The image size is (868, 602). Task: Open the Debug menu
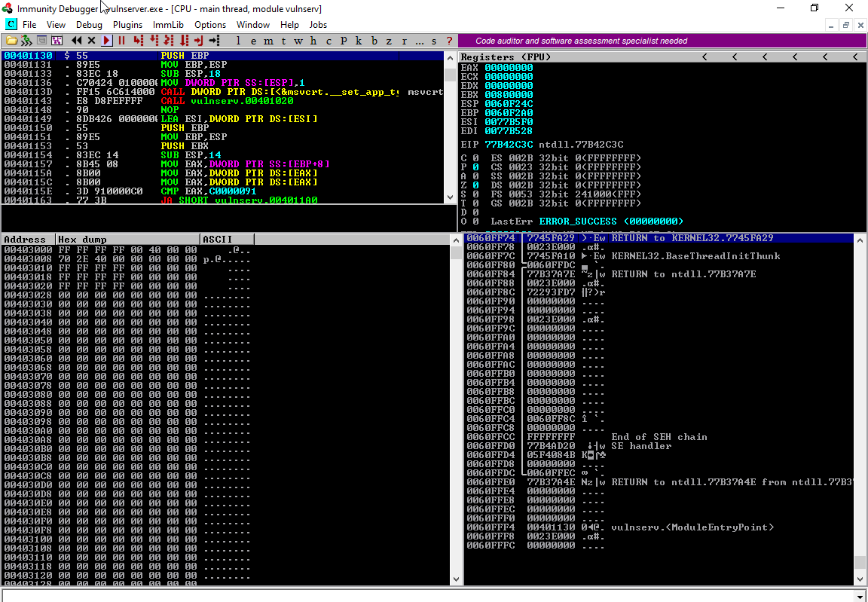click(x=89, y=25)
